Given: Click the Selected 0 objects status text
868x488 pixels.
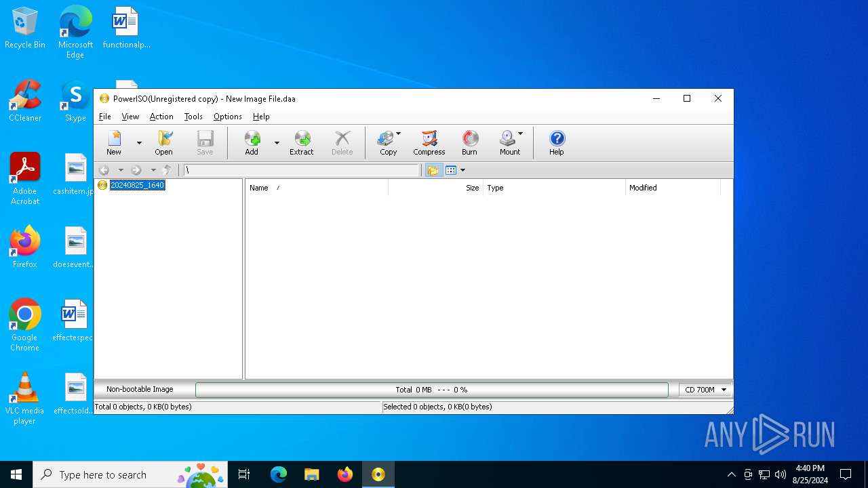Looking at the screenshot, I should (x=437, y=407).
